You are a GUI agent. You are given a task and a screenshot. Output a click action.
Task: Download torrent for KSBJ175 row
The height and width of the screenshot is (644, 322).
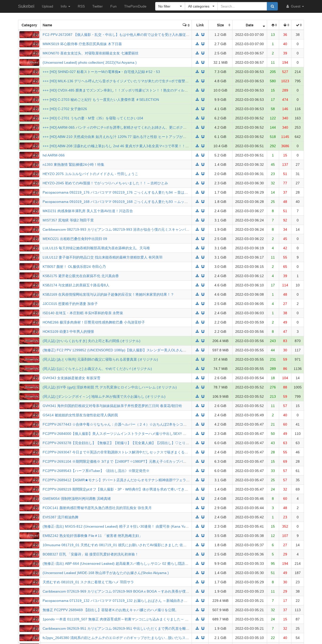(x=197, y=276)
